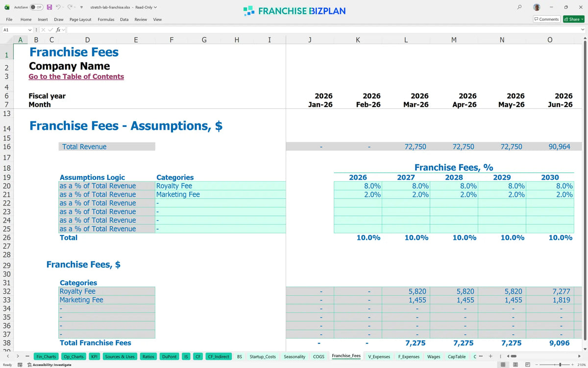Open the Home ribbon tab
Viewport: 588px width, 368px height.
pyautogui.click(x=26, y=20)
